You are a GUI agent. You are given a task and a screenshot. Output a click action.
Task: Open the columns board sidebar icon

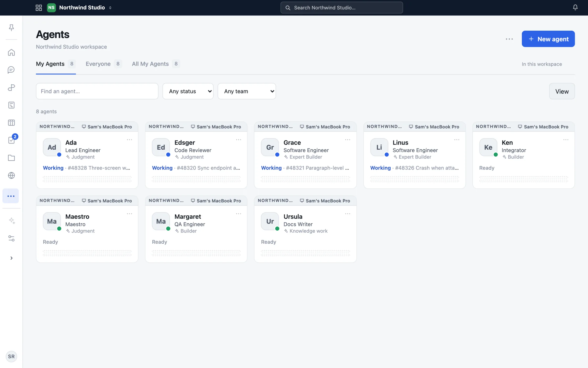click(11, 123)
